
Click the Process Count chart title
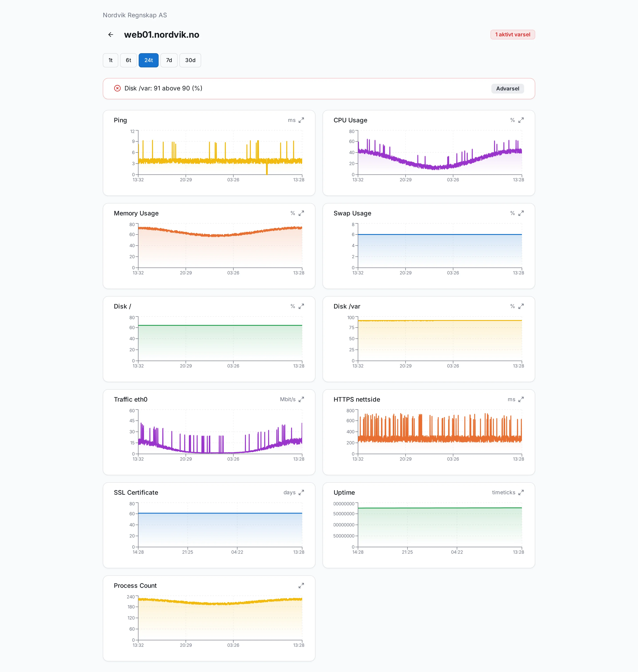pos(135,586)
